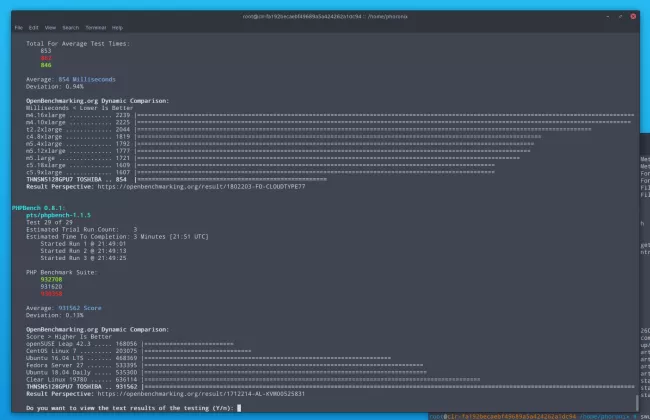650x420 pixels.
Task: Click the m5.large 1721 row
Action: pos(273,158)
